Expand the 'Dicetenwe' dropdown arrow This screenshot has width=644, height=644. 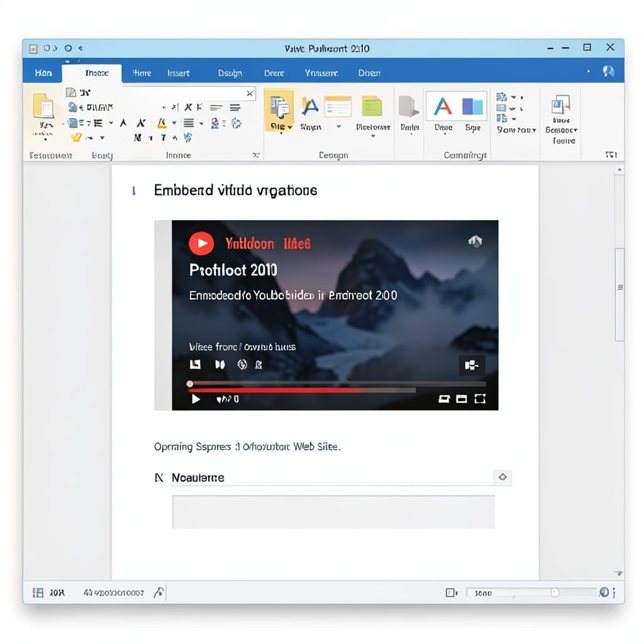pos(373,136)
